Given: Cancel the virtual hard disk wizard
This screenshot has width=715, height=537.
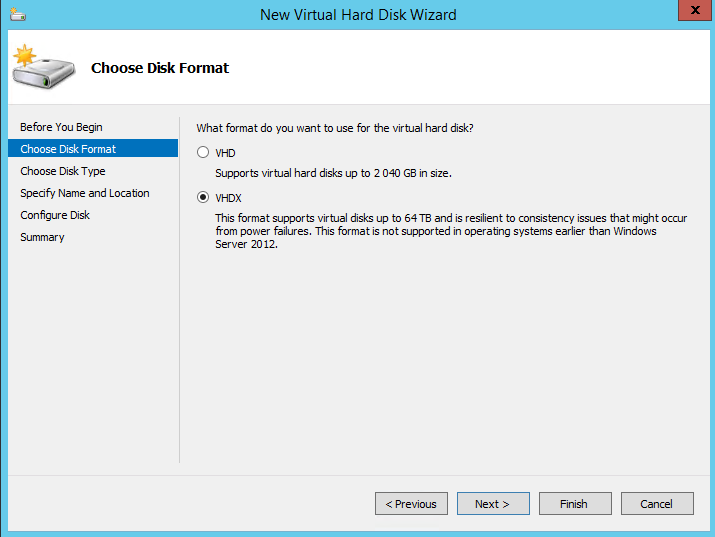Looking at the screenshot, I should coord(657,504).
